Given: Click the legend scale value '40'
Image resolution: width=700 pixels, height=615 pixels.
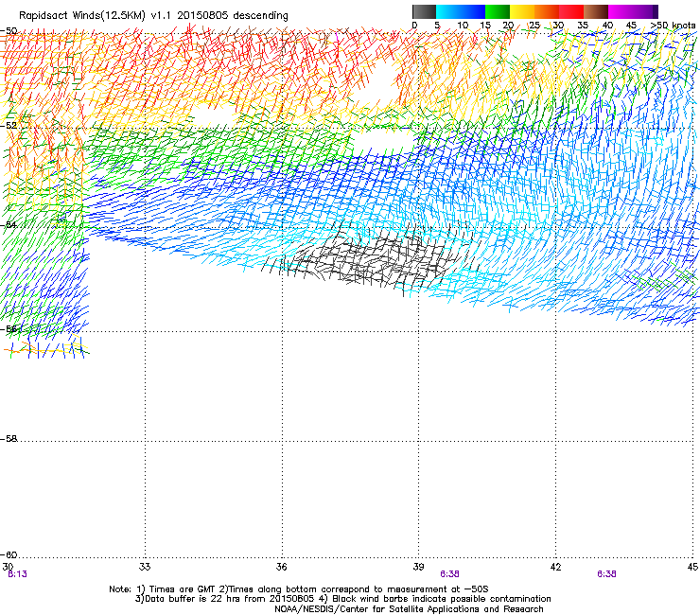Looking at the screenshot, I should 607,26.
